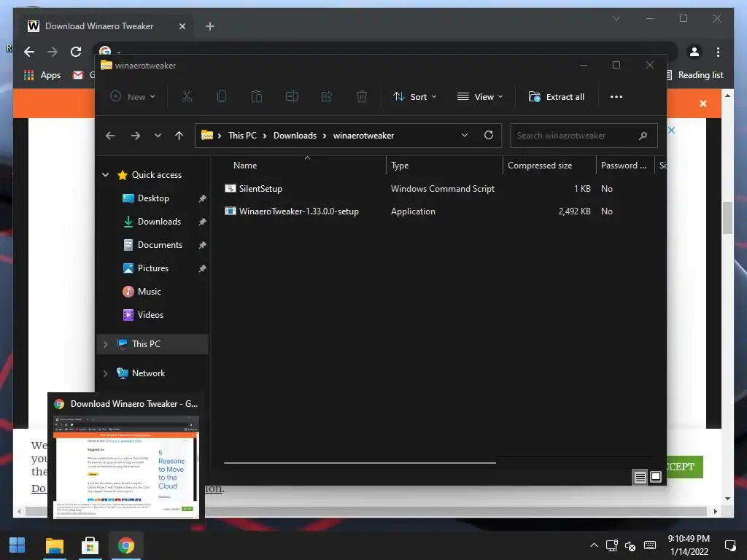Close the orange banner with X in Chrome page
The height and width of the screenshot is (560, 747).
click(703, 104)
